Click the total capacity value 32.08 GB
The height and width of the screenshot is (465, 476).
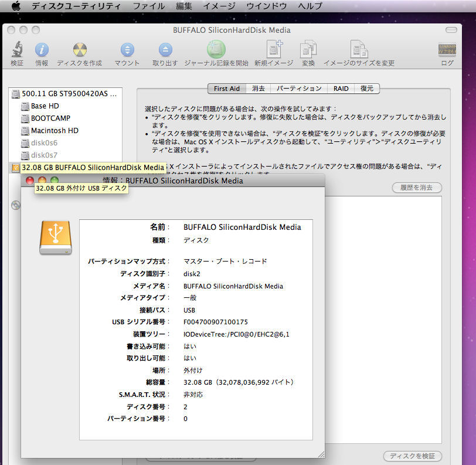point(239,382)
